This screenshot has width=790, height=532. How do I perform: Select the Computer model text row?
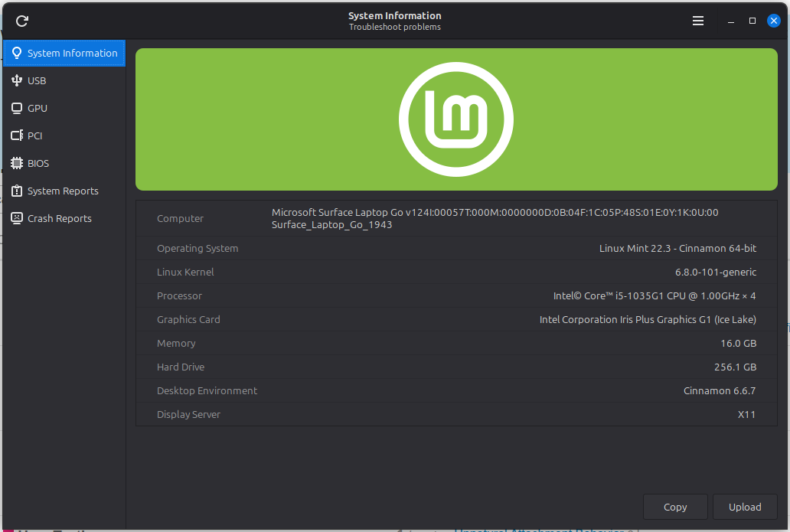(x=495, y=218)
